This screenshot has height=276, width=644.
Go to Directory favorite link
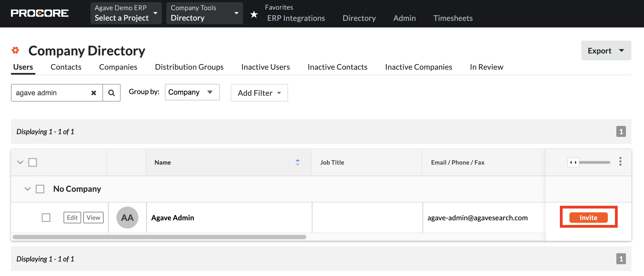tap(359, 18)
